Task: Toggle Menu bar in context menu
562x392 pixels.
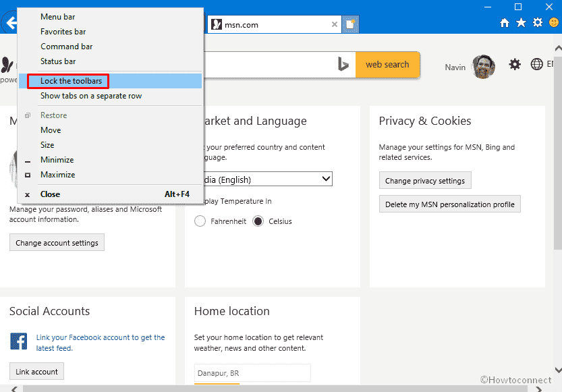Action: [110, 17]
